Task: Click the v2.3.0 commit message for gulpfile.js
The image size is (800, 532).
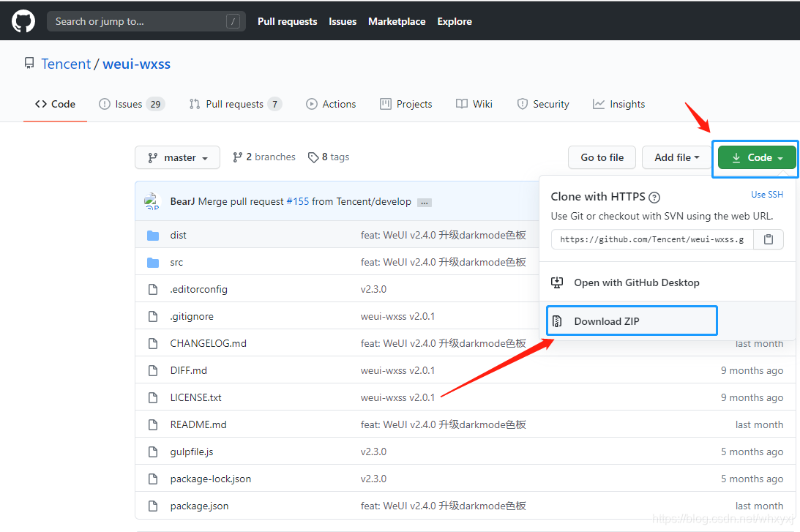Action: 373,452
